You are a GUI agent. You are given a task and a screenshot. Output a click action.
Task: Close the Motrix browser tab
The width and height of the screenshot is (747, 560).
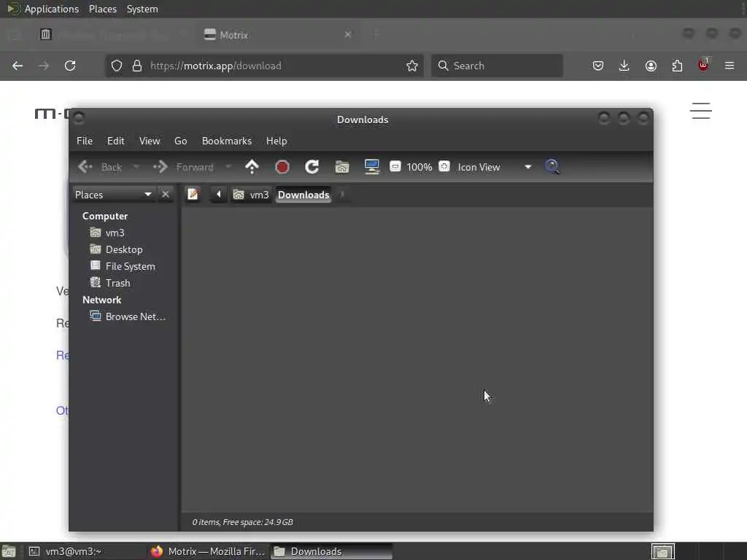(x=348, y=34)
